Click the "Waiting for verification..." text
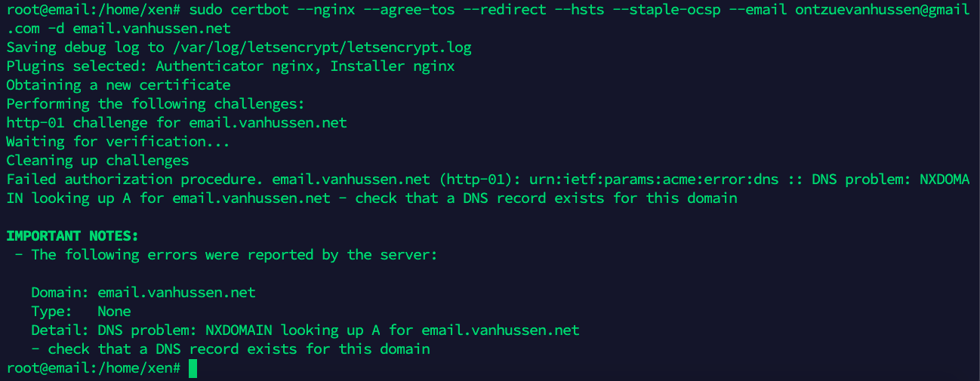Viewport: 980px width, 381px height. pos(118,142)
